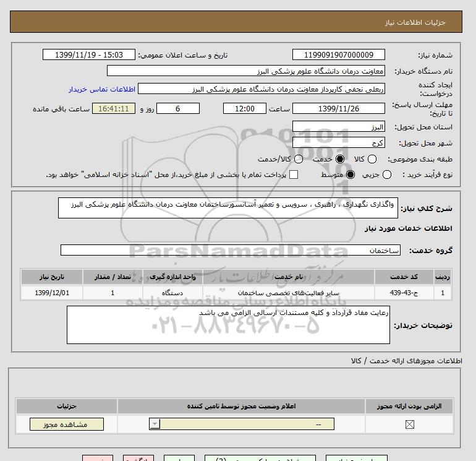Click the request creator field ربعلی نجفی

click(x=261, y=88)
